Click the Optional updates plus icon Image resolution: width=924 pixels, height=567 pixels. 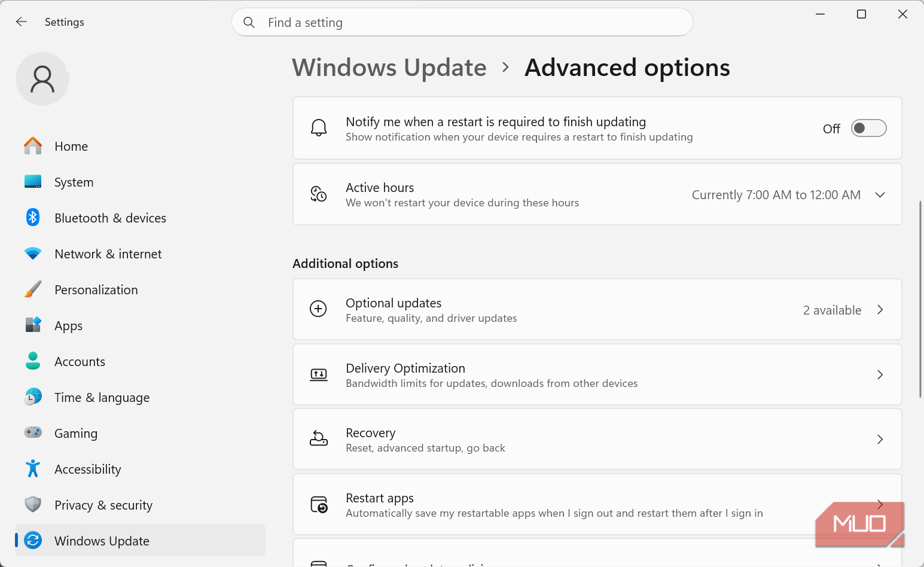(x=318, y=309)
